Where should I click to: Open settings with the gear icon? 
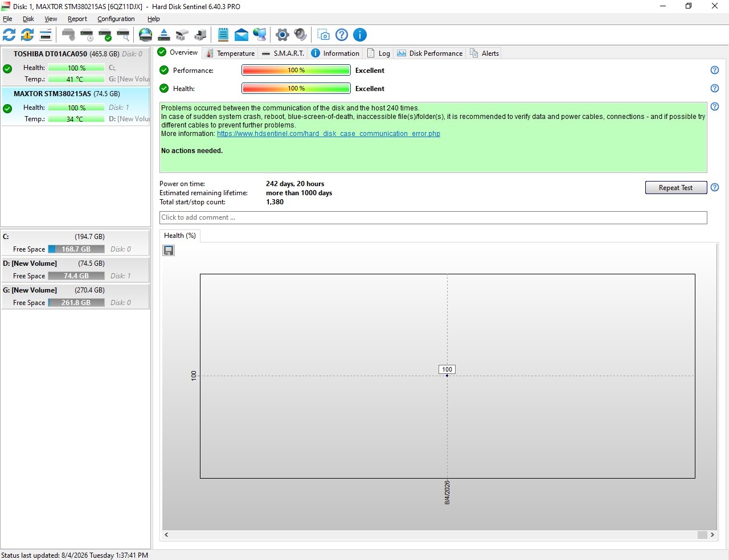point(282,35)
